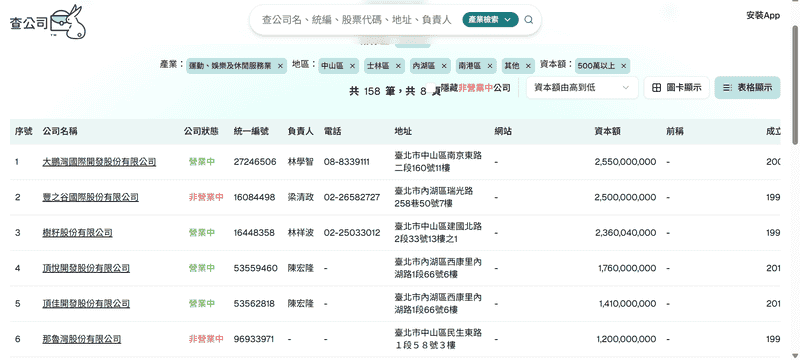Open the 資本額由高到低 sort dropdown
The image size is (800, 360).
pos(582,88)
